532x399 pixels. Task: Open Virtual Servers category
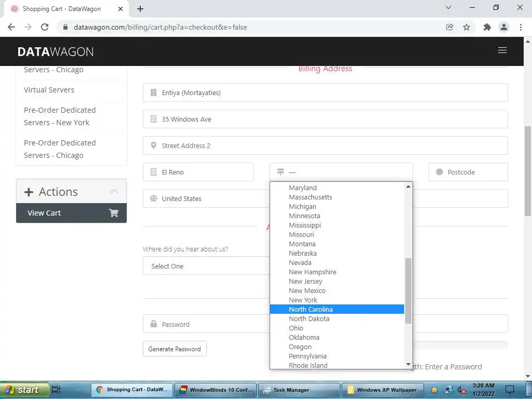click(x=49, y=90)
